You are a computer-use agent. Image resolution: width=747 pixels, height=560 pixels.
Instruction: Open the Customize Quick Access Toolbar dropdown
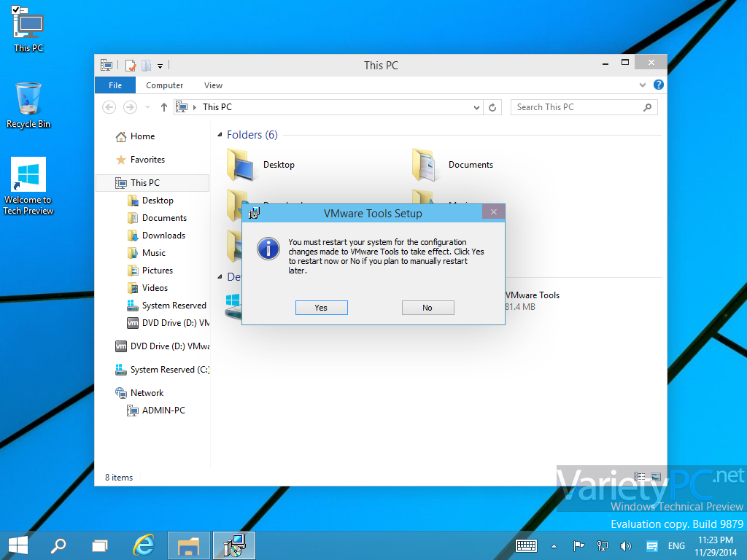pos(160,66)
